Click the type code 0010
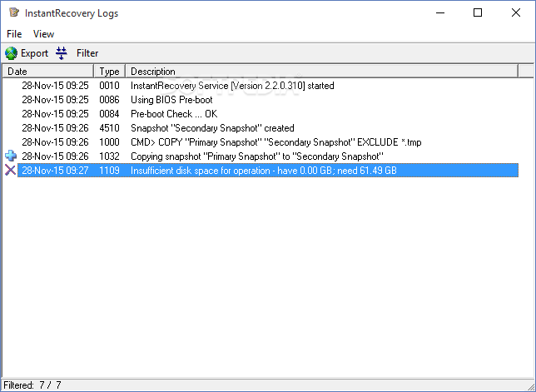536x392 pixels. (x=109, y=86)
